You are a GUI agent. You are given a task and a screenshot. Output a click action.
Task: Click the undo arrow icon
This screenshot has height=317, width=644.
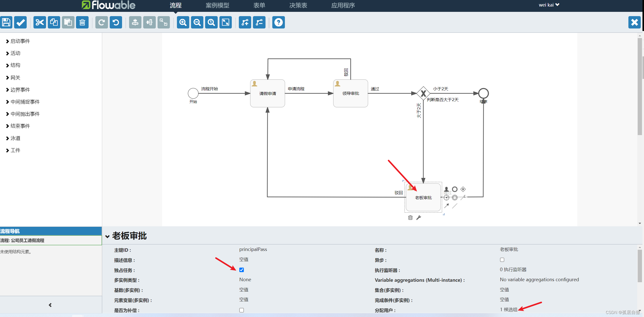pyautogui.click(x=116, y=22)
